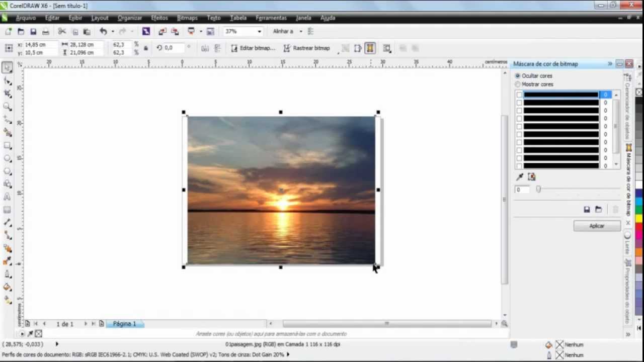Collapse the docker with the double-arrow button
The height and width of the screenshot is (362, 644).
610,64
